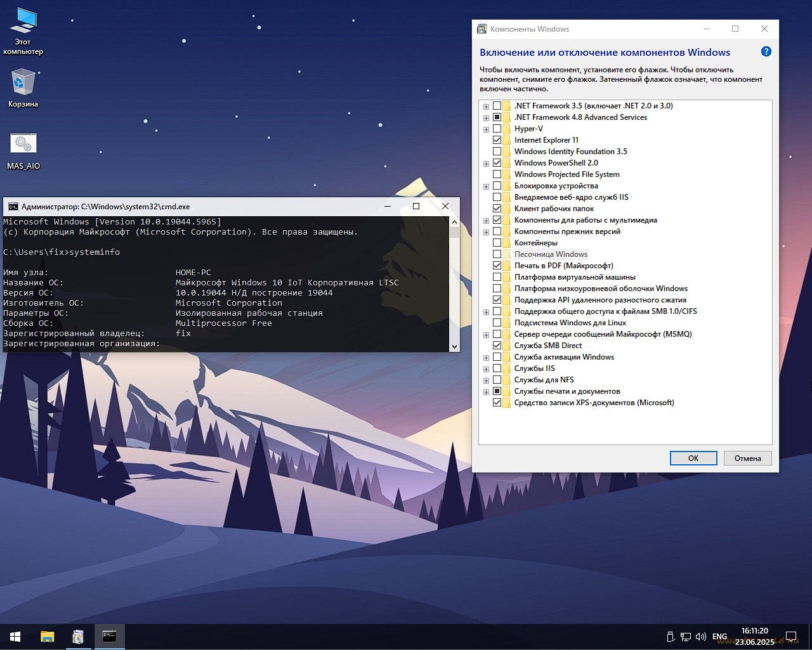Select Поддержка API удаленного разностного сжатия

coord(600,300)
